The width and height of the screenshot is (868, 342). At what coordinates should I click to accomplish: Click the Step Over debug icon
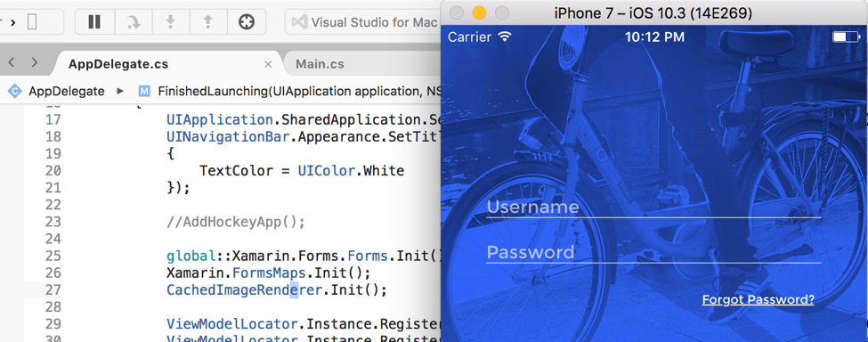tap(133, 22)
